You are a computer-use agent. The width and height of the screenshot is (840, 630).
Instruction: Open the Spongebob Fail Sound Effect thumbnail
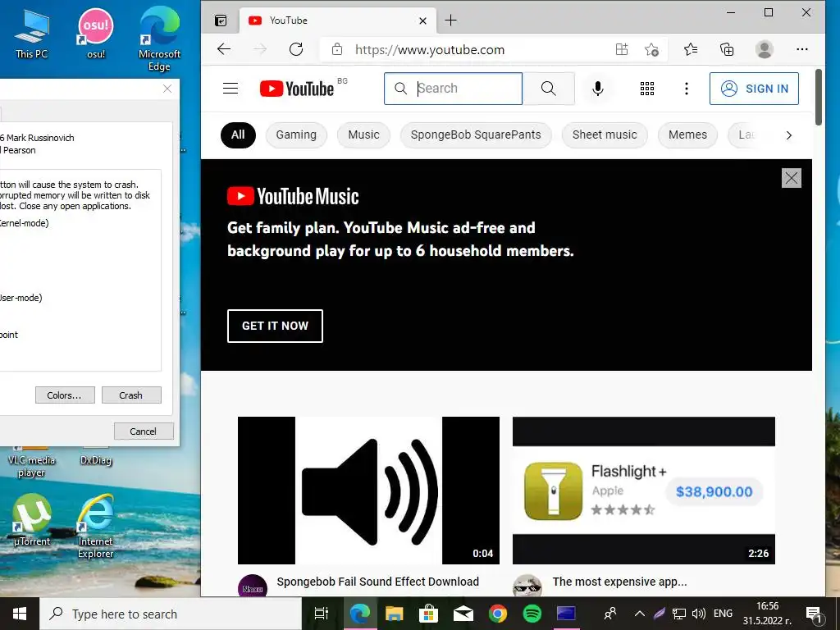[x=368, y=491]
